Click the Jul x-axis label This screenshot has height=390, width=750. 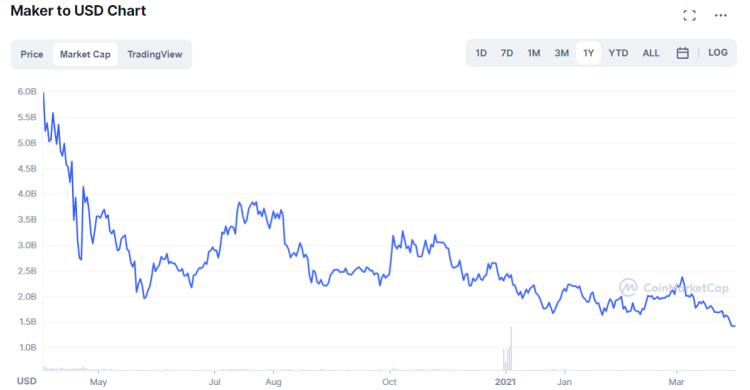click(x=214, y=382)
